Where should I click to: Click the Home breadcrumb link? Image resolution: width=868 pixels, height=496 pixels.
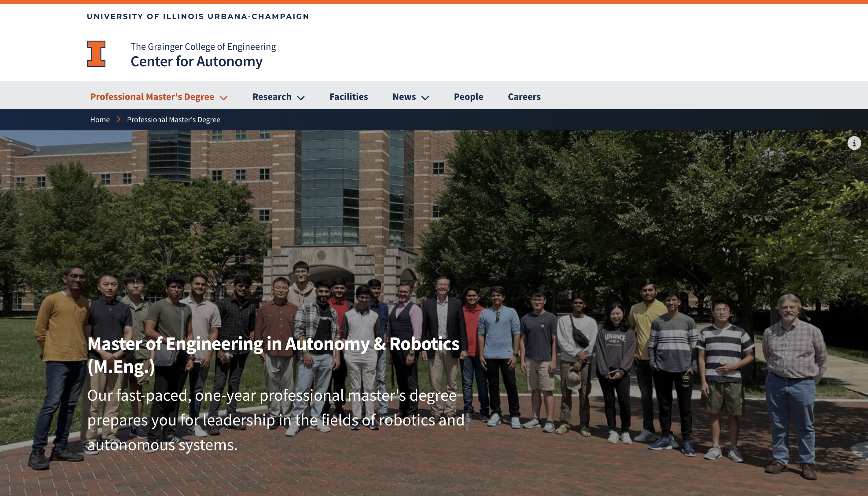point(100,120)
